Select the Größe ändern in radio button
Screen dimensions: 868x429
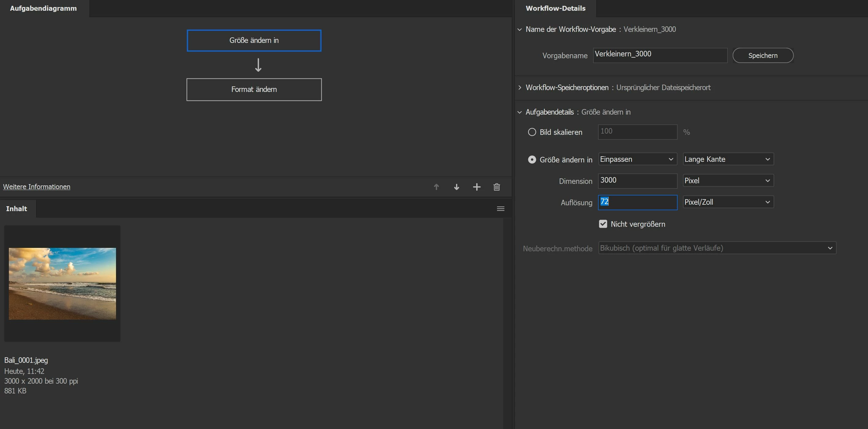tap(532, 160)
